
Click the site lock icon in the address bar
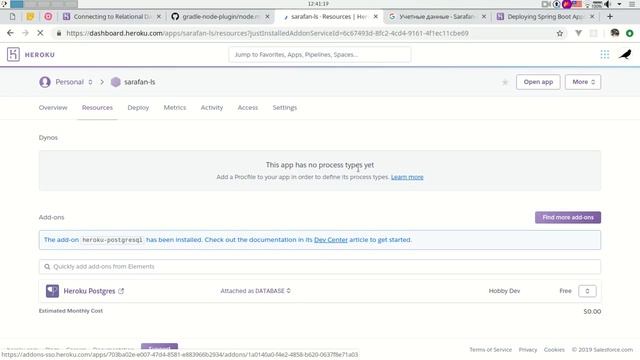tap(59, 33)
